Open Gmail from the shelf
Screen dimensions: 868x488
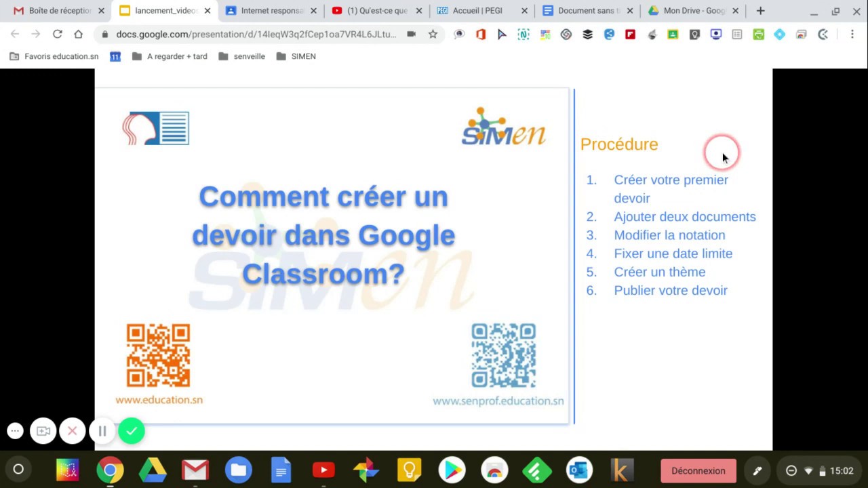click(195, 470)
